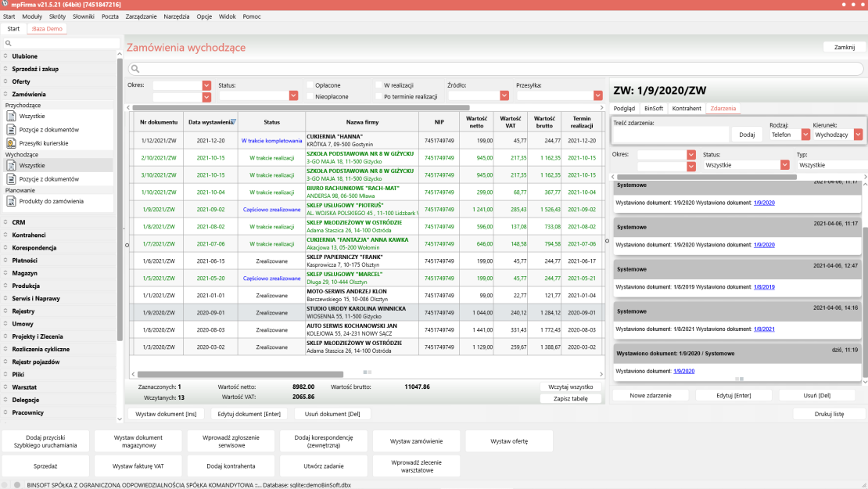Image resolution: width=868 pixels, height=489 pixels.
Task: Switch to Podgląd tab
Action: point(624,109)
